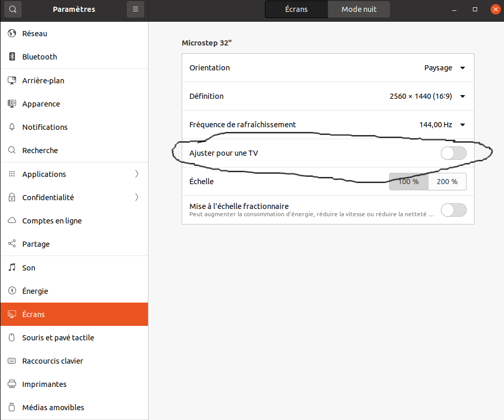Enable Mise à l'échelle fractionnaire switch

point(453,210)
